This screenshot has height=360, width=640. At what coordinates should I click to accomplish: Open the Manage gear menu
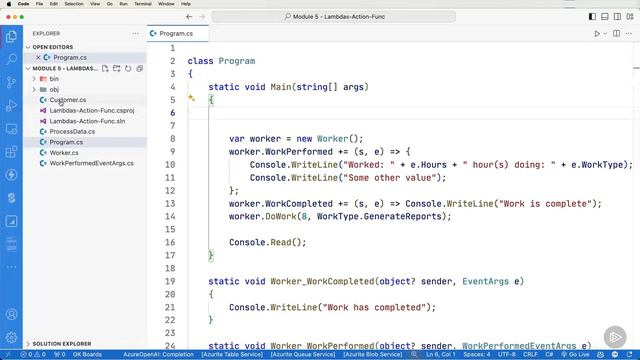(x=11, y=337)
